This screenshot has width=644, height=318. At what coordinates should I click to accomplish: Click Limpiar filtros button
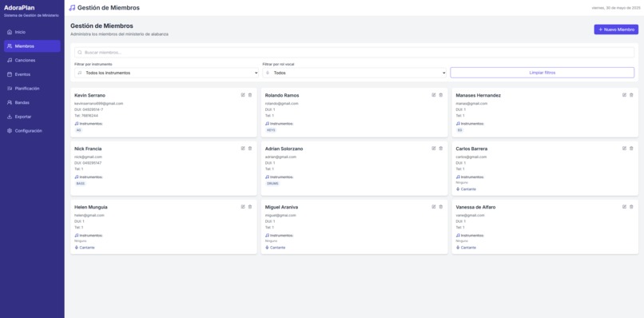(x=543, y=73)
